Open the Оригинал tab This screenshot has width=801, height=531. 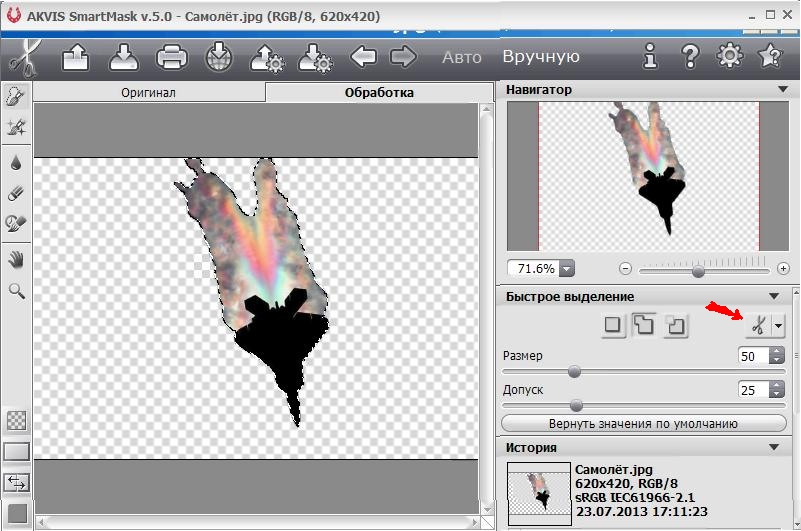pos(149,93)
